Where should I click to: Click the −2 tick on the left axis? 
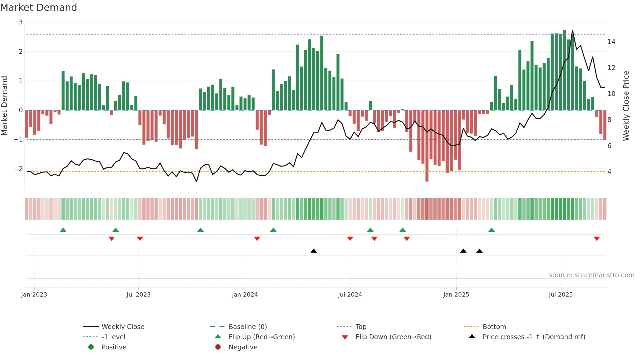[x=18, y=169]
